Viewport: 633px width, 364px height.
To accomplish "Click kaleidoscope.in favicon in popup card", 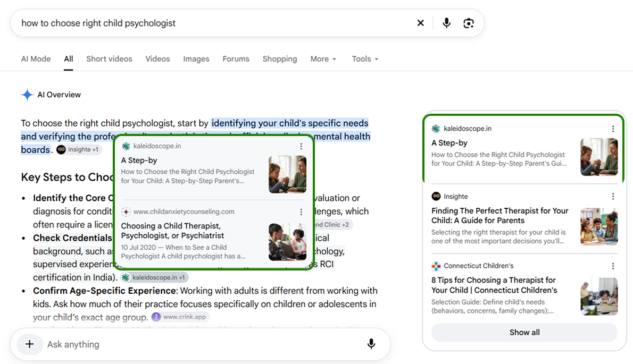I will pos(126,146).
